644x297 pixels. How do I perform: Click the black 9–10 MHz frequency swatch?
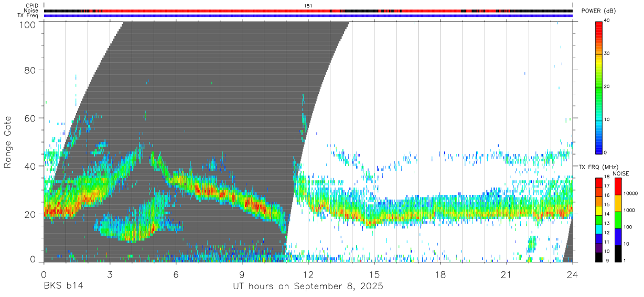coord(599,257)
